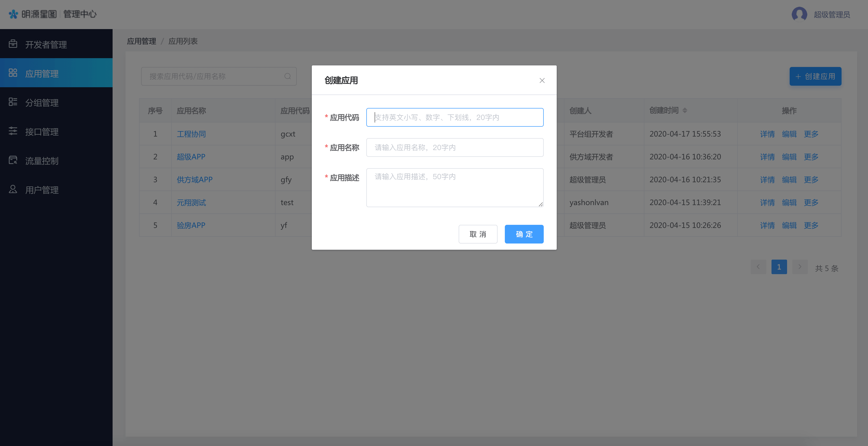Image resolution: width=868 pixels, height=446 pixels.
Task: Click into the 应用描述 textarea
Action: [454, 187]
